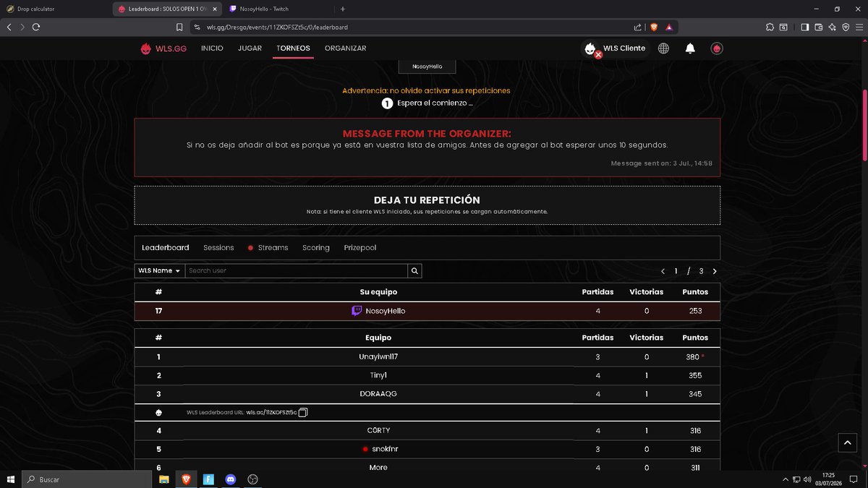Expand the WLS Name filter dropdown

159,270
